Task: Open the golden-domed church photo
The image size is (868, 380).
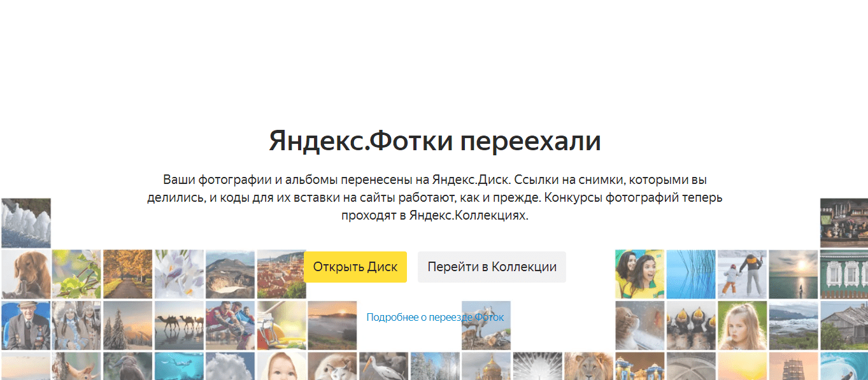Action: tap(486, 366)
